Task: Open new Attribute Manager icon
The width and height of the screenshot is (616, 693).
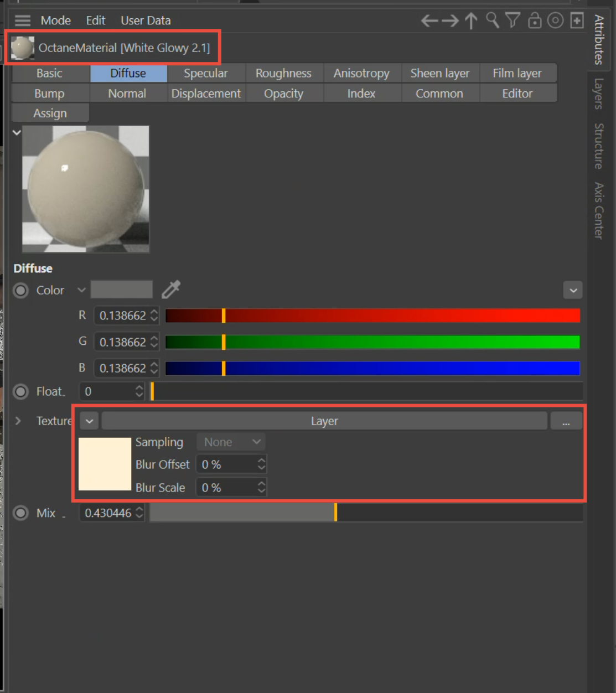Action: coord(577,20)
